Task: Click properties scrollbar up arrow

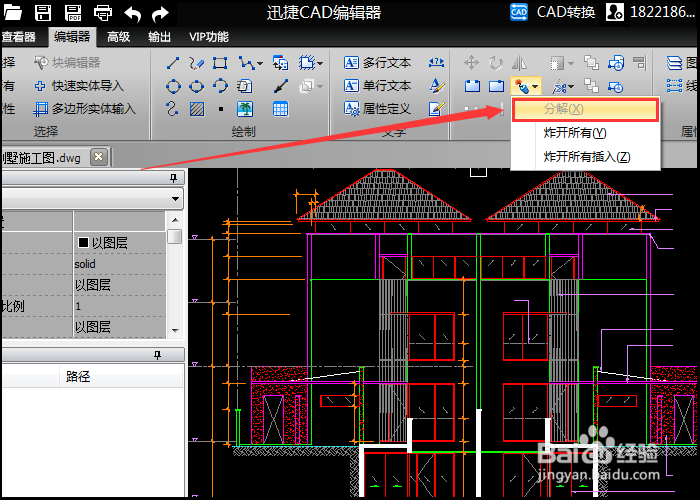Action: point(175,220)
